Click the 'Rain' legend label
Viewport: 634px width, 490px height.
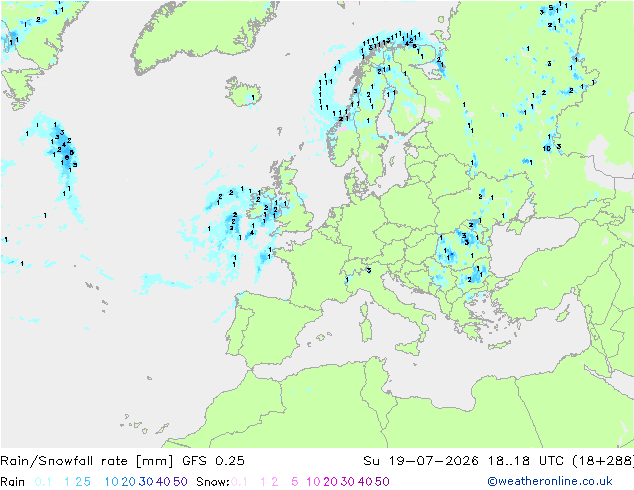pos(13,482)
